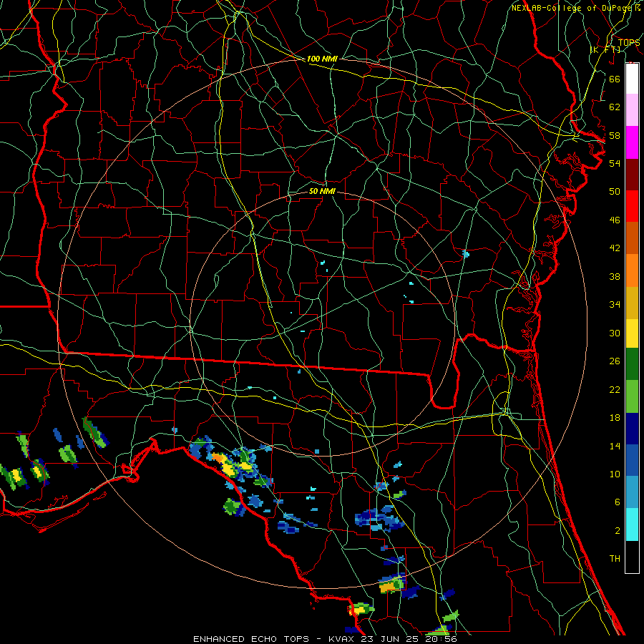Click the legend value '2'

(x=617, y=531)
